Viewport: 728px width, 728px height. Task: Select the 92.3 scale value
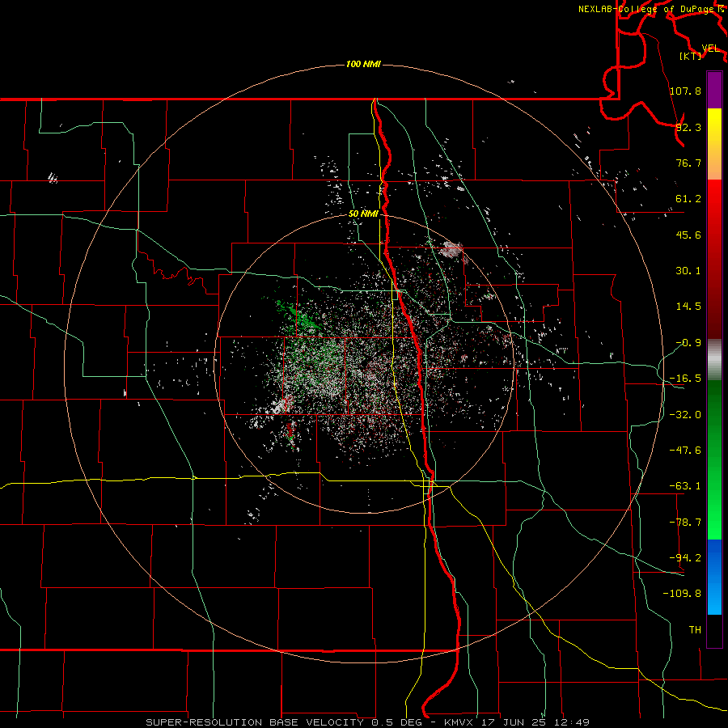(688, 127)
